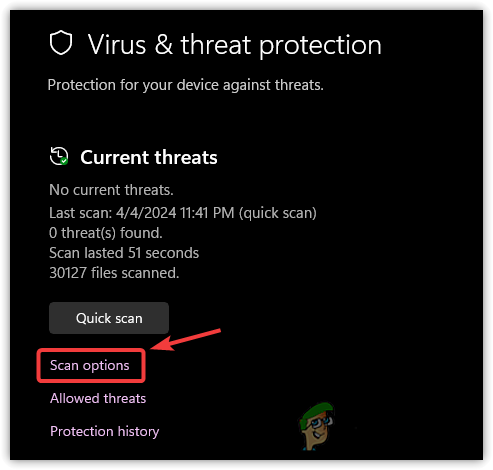View Protection history

pyautogui.click(x=105, y=431)
